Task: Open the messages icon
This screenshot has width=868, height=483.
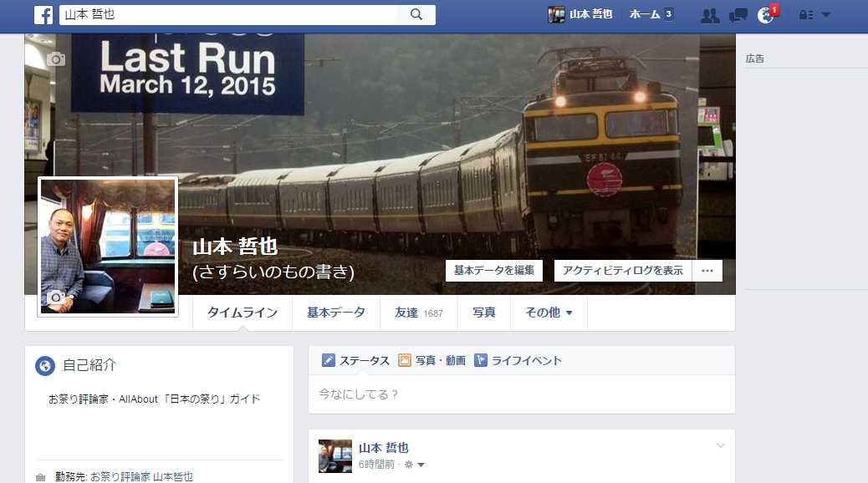Action: point(738,15)
